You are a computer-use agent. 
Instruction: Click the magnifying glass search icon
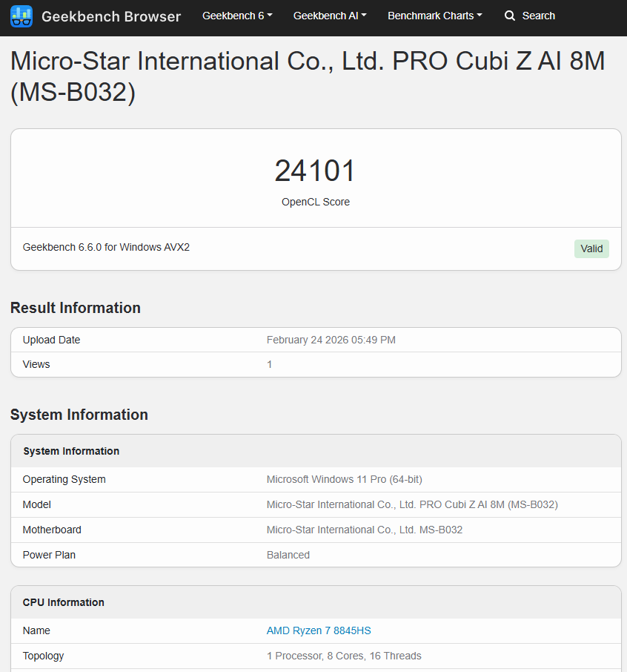coord(510,16)
